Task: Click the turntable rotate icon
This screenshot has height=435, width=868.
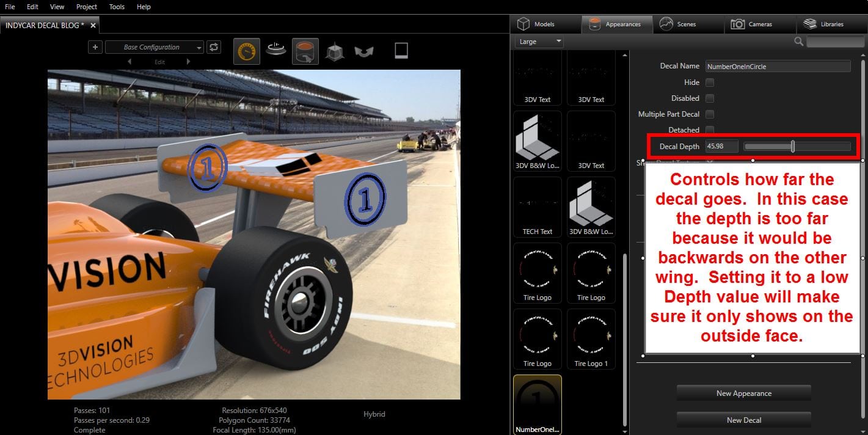Action: pos(275,50)
